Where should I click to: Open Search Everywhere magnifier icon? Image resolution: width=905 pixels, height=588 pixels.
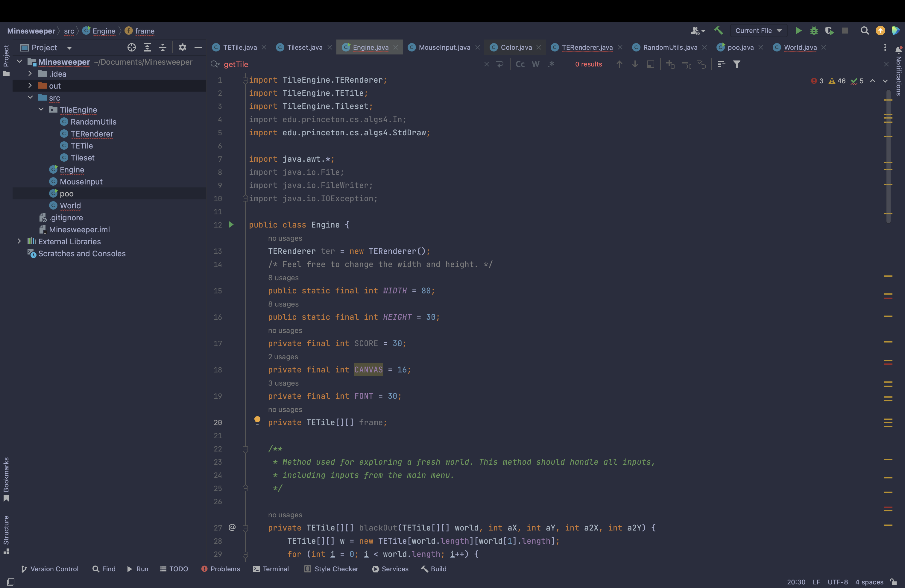coord(864,31)
